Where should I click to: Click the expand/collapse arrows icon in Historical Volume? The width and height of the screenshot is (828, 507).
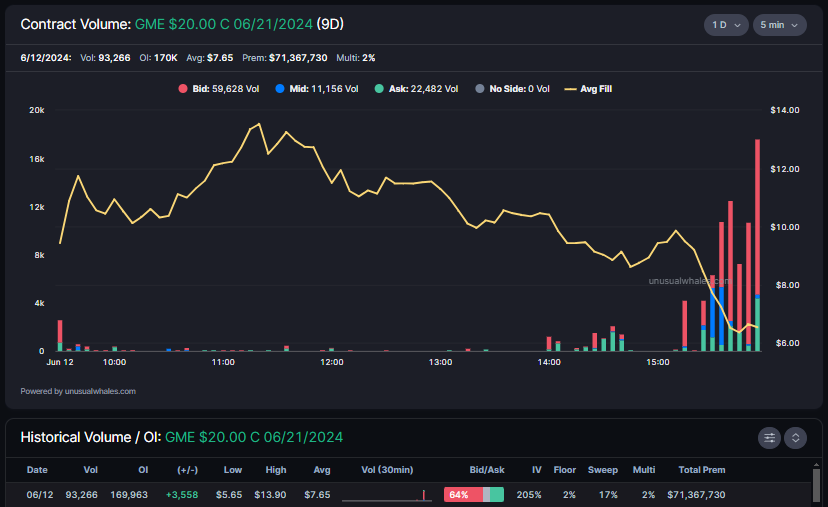point(795,438)
